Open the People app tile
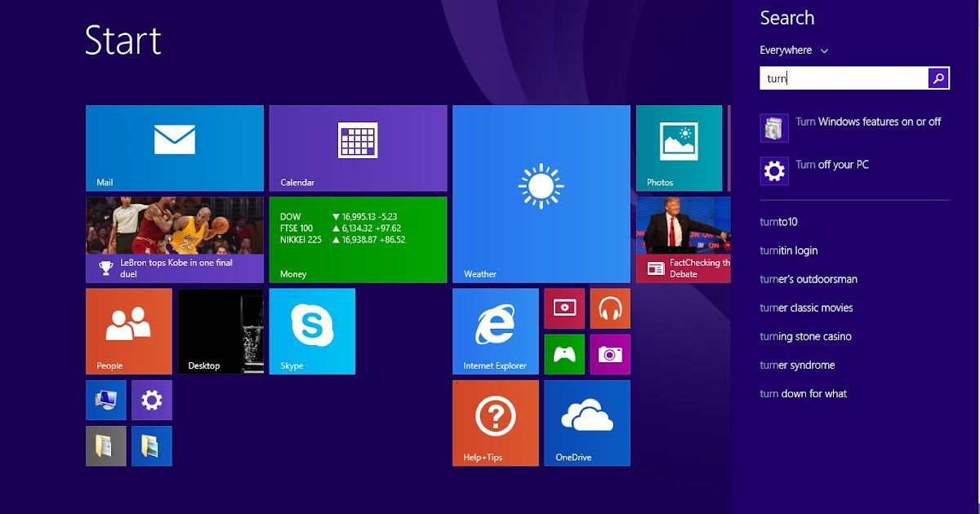The width and height of the screenshot is (980, 514). [x=128, y=330]
